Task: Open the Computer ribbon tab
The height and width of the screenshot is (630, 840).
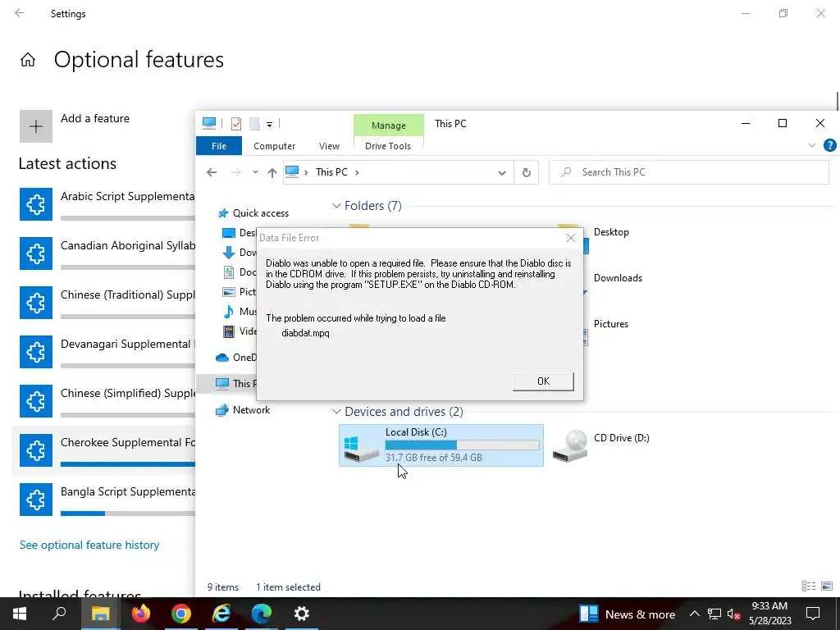Action: click(274, 146)
